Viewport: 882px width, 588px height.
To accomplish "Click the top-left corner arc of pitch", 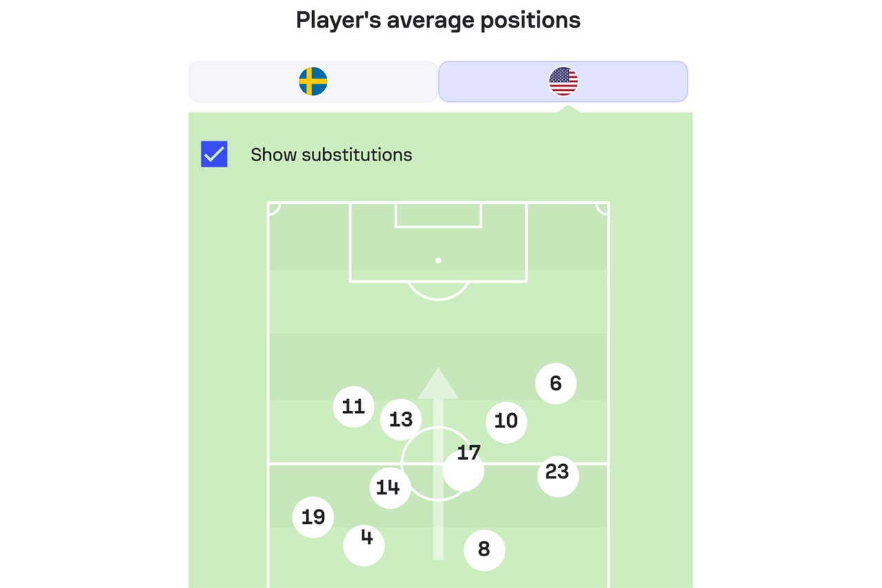I will [274, 209].
